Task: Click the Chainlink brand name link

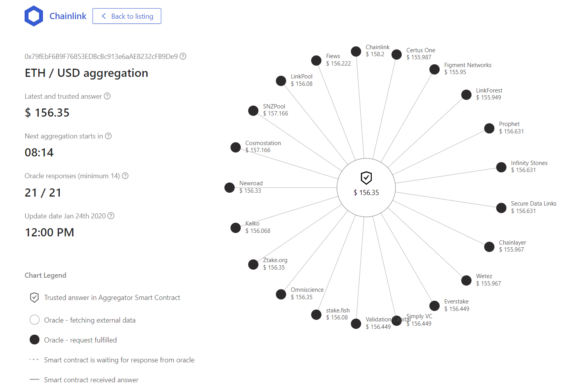Action: pos(68,16)
